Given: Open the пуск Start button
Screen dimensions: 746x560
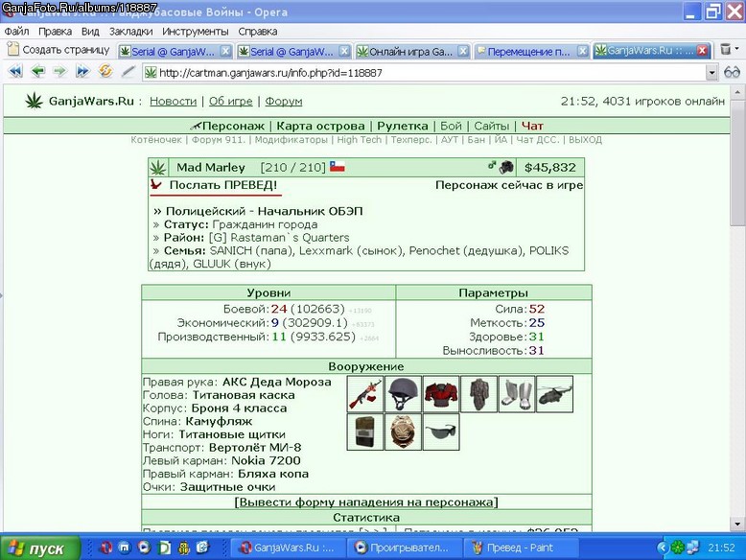Looking at the screenshot, I should point(40,548).
